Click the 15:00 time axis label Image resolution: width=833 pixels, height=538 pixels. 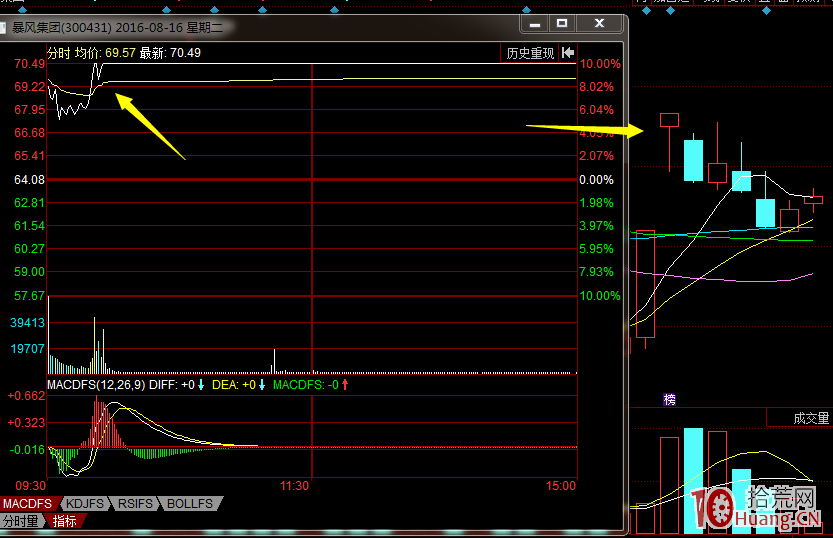coord(561,486)
